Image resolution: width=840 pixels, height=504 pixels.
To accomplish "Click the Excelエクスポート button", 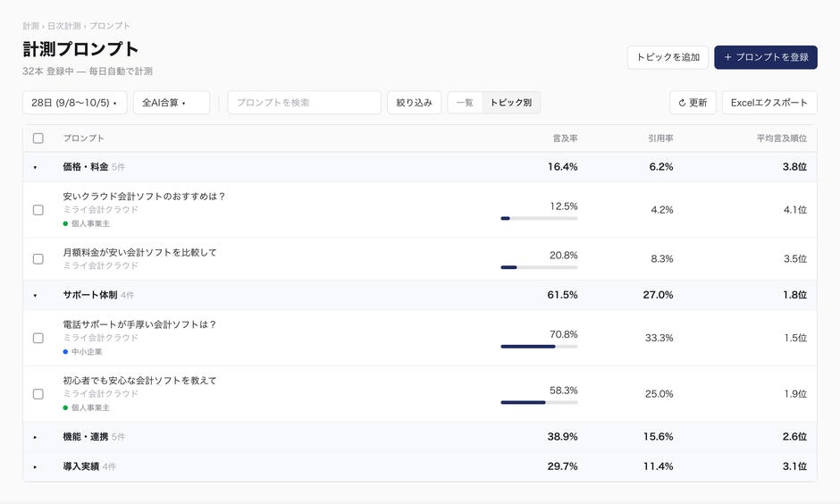I will [x=769, y=102].
